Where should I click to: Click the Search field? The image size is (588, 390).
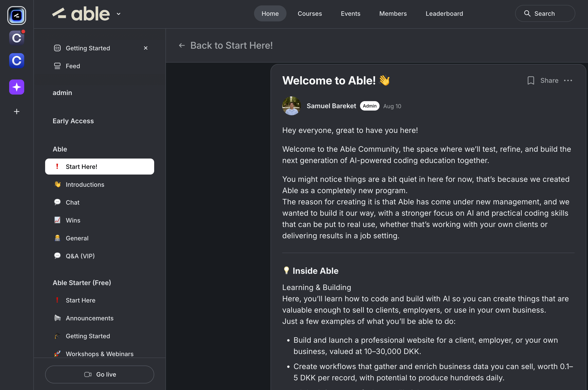[x=545, y=13]
